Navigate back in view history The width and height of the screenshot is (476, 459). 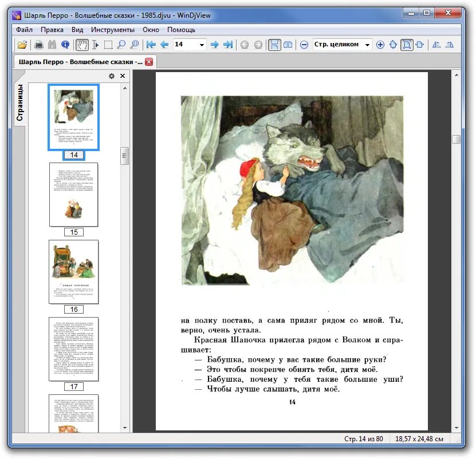(x=245, y=45)
